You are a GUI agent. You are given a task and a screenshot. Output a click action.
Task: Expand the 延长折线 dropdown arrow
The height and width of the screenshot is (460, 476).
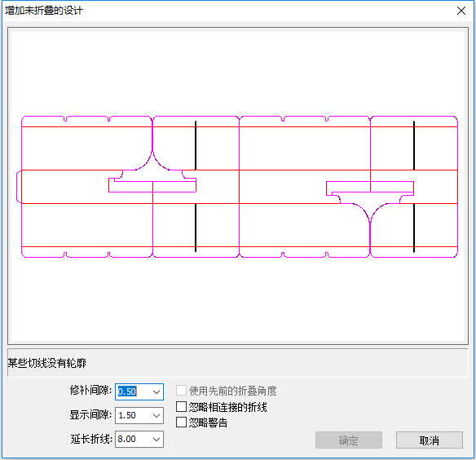[156, 439]
